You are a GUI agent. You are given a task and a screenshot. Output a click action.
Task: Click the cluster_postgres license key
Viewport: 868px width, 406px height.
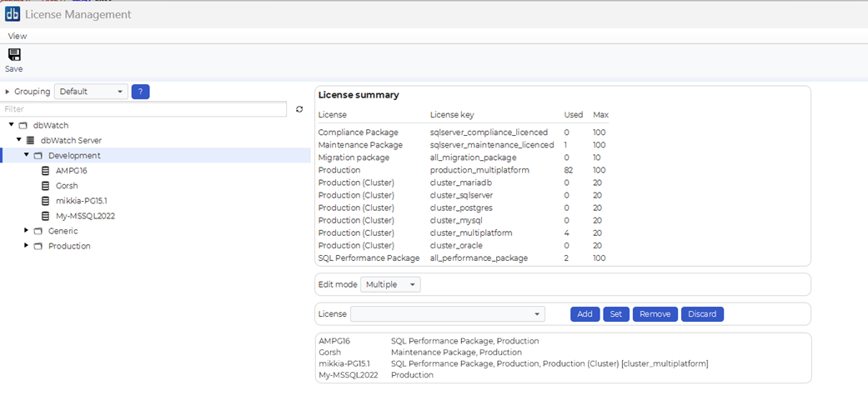(461, 208)
